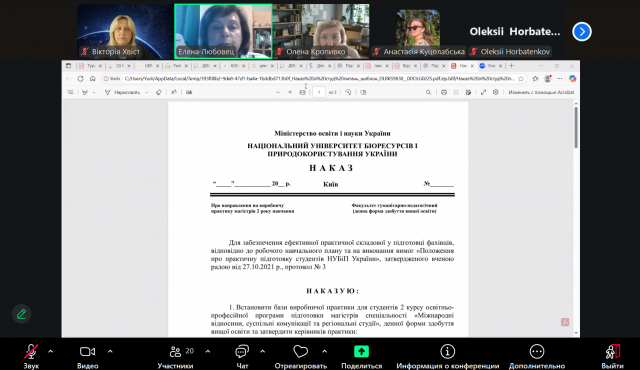Leave the meeting with Выйти
This screenshot has width=640, height=370.
coord(612,356)
